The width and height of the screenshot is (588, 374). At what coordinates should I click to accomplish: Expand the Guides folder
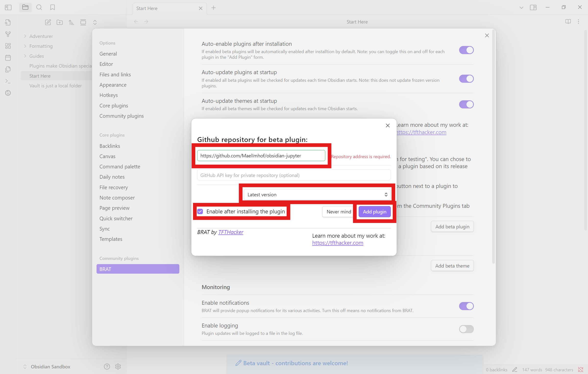[25, 56]
